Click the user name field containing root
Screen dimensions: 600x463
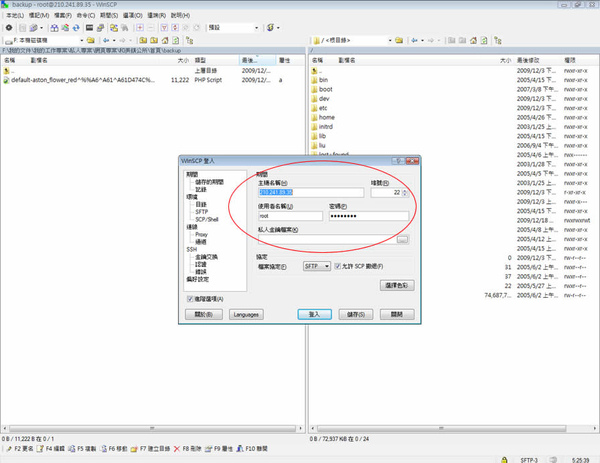290,216
